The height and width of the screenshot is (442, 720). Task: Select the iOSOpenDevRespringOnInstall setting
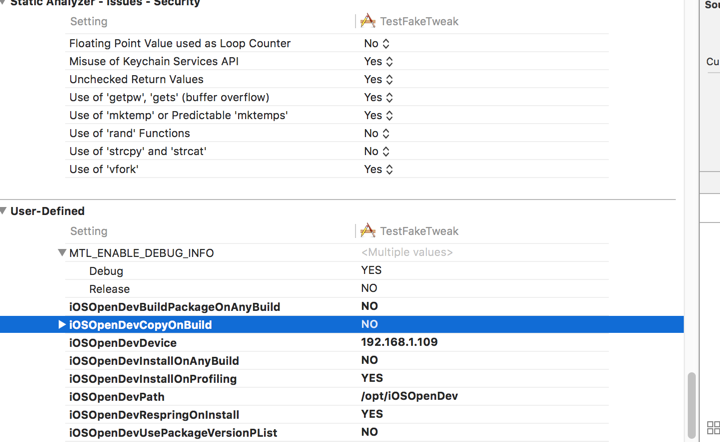coord(154,415)
